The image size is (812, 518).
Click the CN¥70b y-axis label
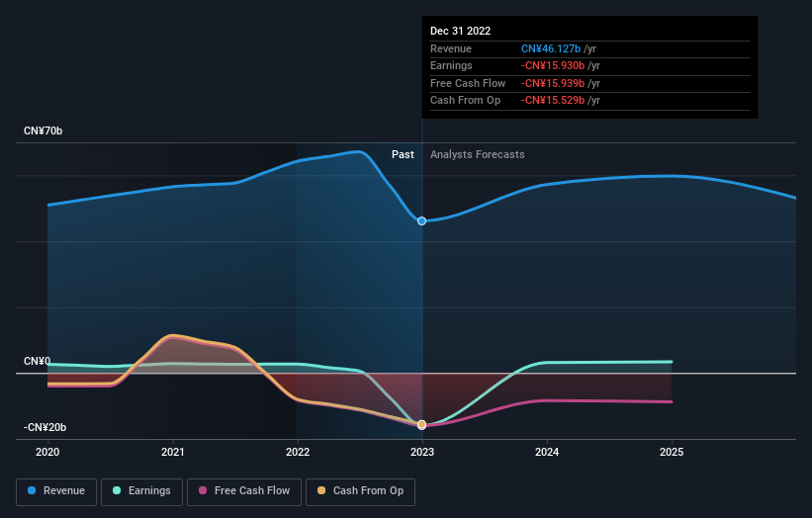click(x=43, y=130)
